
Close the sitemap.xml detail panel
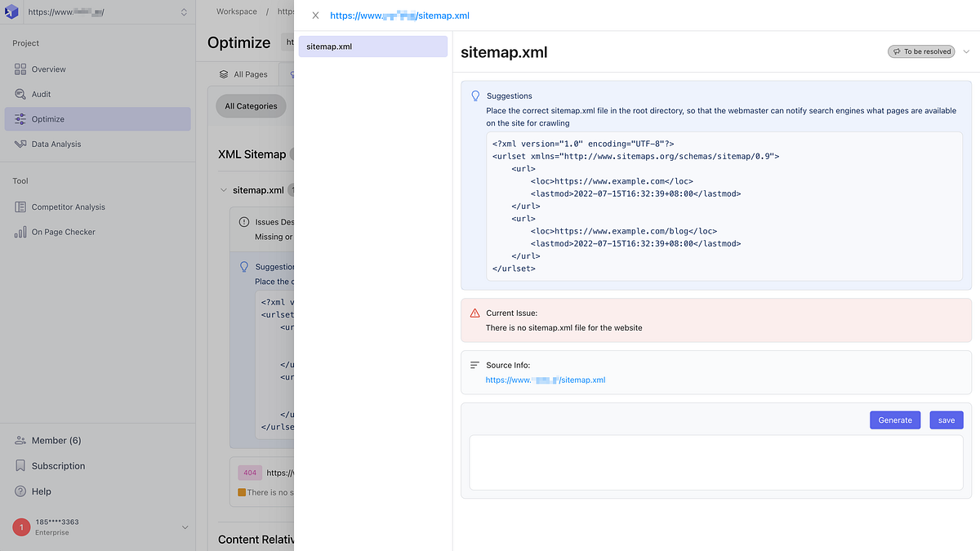coord(315,16)
